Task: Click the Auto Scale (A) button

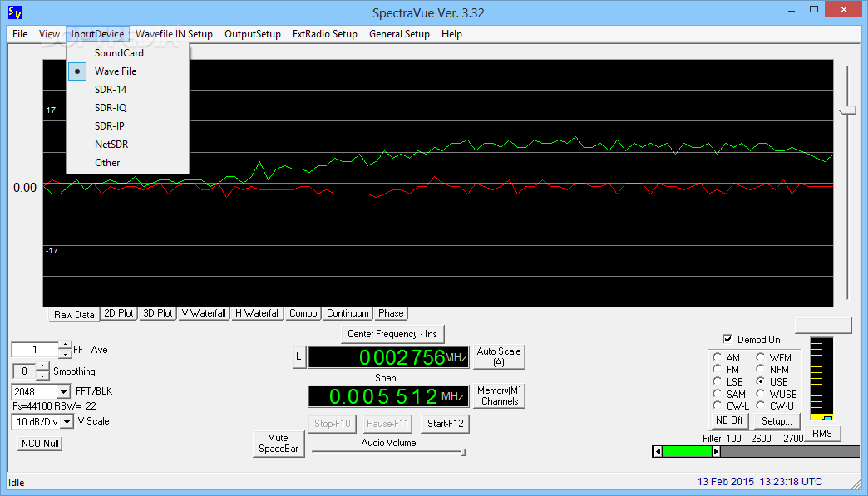Action: pyautogui.click(x=499, y=356)
